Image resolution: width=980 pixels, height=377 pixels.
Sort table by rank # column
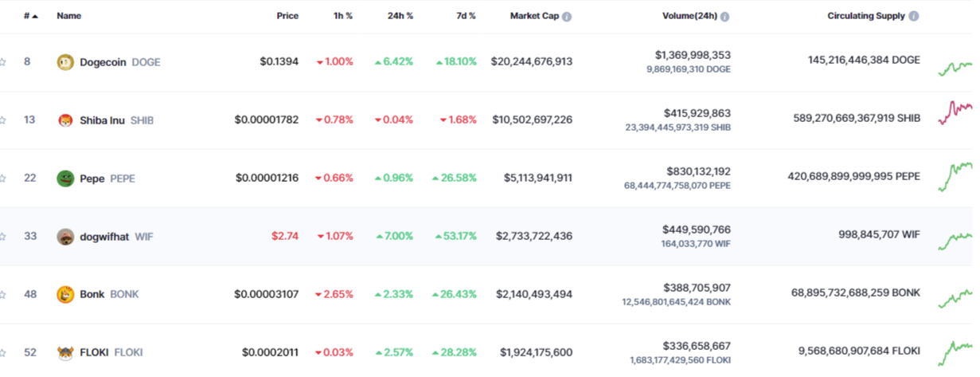[x=31, y=16]
